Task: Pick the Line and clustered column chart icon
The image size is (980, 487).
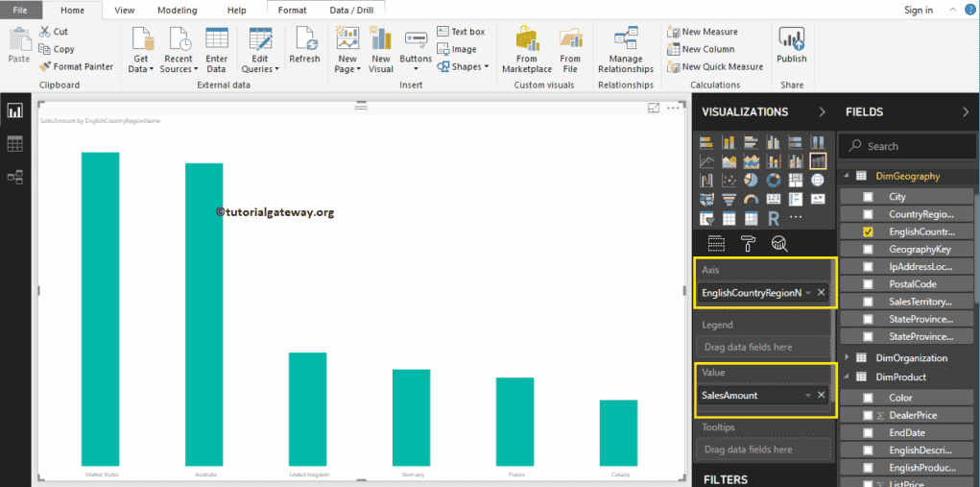Action: click(x=795, y=162)
